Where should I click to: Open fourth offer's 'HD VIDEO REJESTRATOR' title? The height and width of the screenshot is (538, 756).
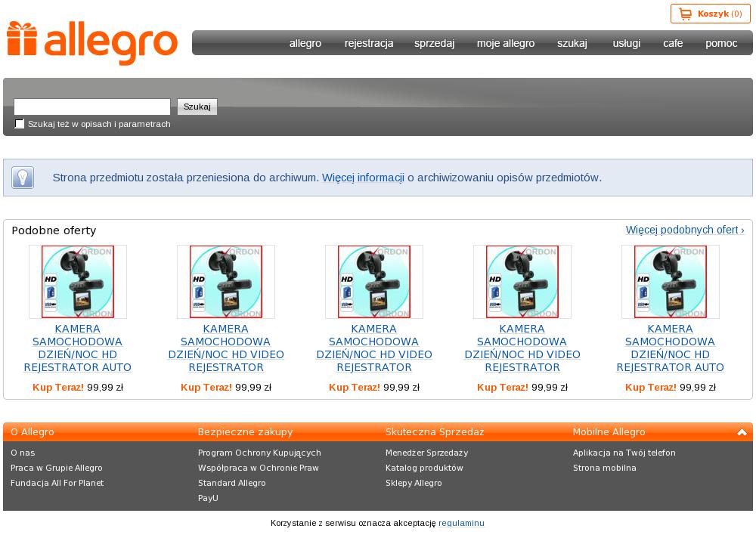tap(522, 348)
